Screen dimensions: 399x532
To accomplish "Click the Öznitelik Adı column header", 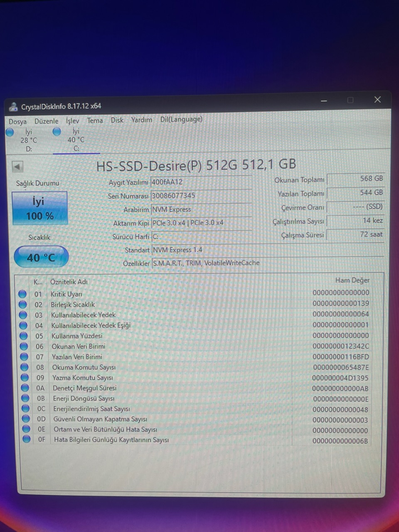I will click(69, 282).
